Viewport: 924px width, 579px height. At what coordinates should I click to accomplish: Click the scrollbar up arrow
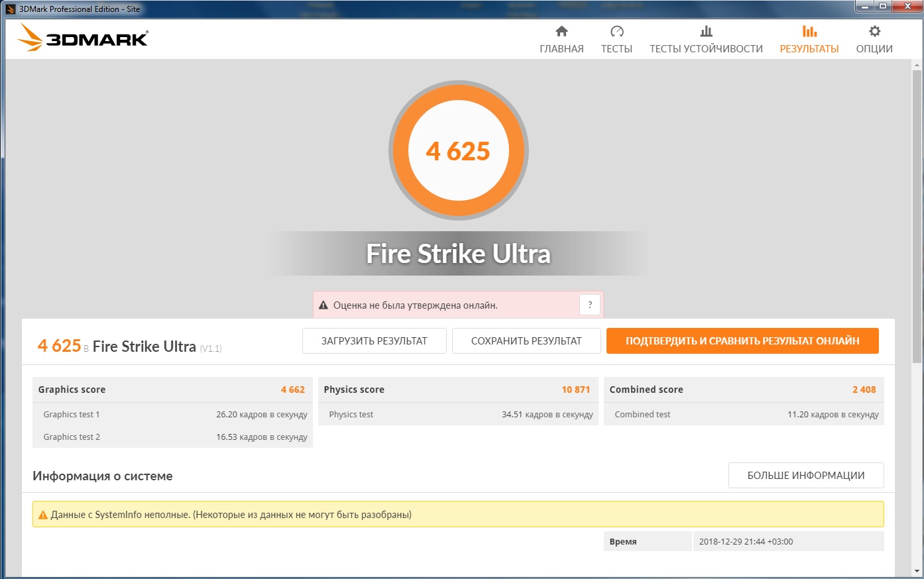[917, 65]
